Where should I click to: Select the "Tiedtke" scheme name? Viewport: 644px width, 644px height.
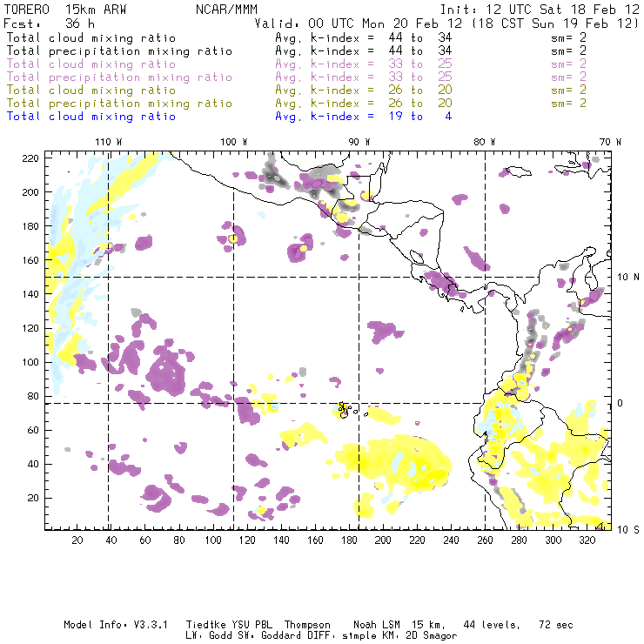coord(206,625)
